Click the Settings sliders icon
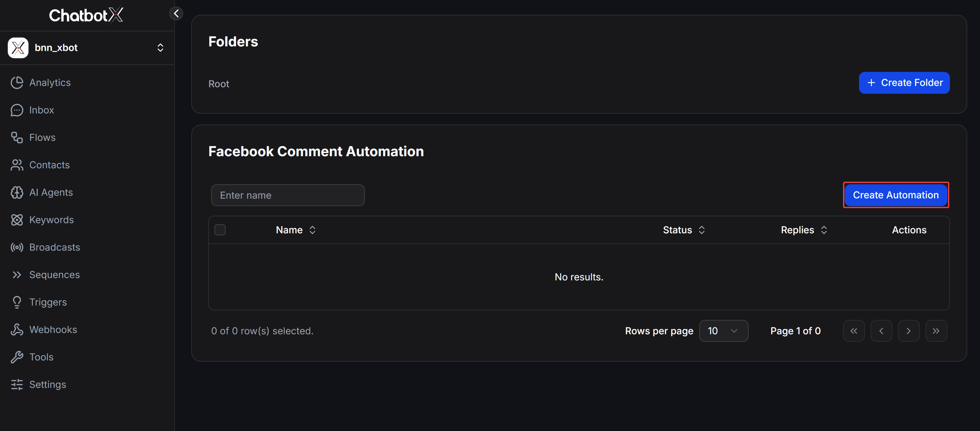Screen dimensions: 980x431 tap(17, 385)
